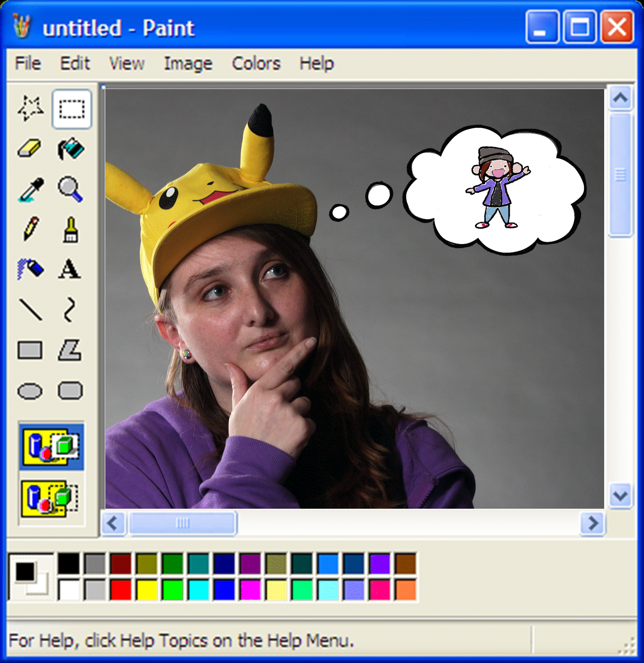
Task: Select the Brush tool
Action: 71,229
